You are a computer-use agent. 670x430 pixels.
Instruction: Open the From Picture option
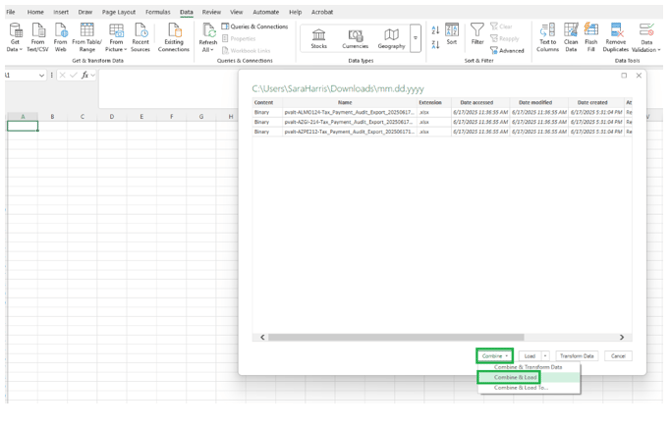tap(116, 38)
